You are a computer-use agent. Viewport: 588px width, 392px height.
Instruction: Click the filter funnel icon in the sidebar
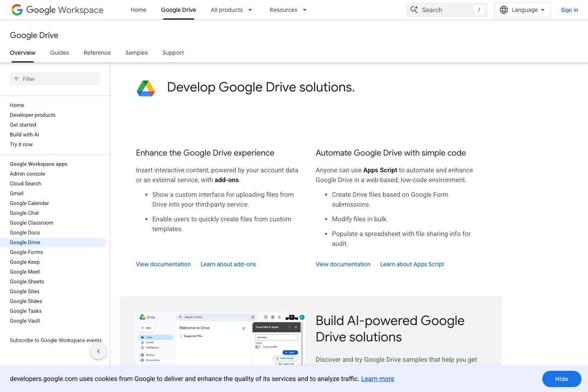[16, 79]
